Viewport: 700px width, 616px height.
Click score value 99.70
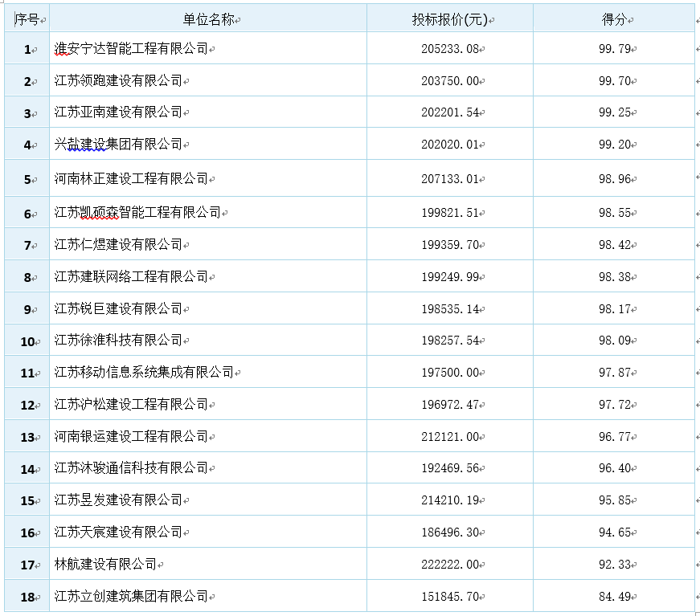coord(615,81)
